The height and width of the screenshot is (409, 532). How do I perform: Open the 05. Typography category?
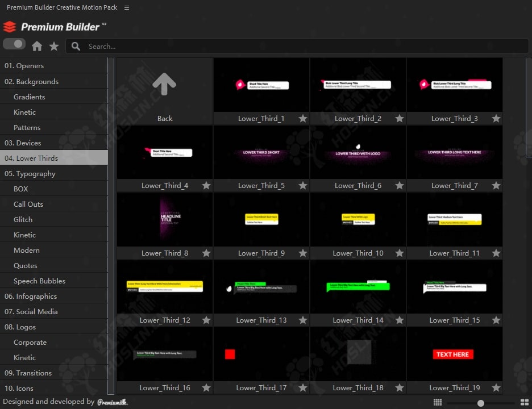pyautogui.click(x=54, y=174)
